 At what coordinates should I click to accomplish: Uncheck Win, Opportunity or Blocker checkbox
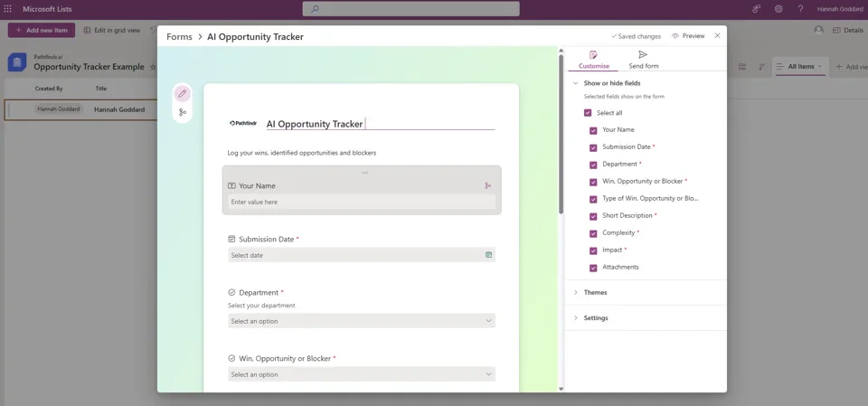[593, 183]
